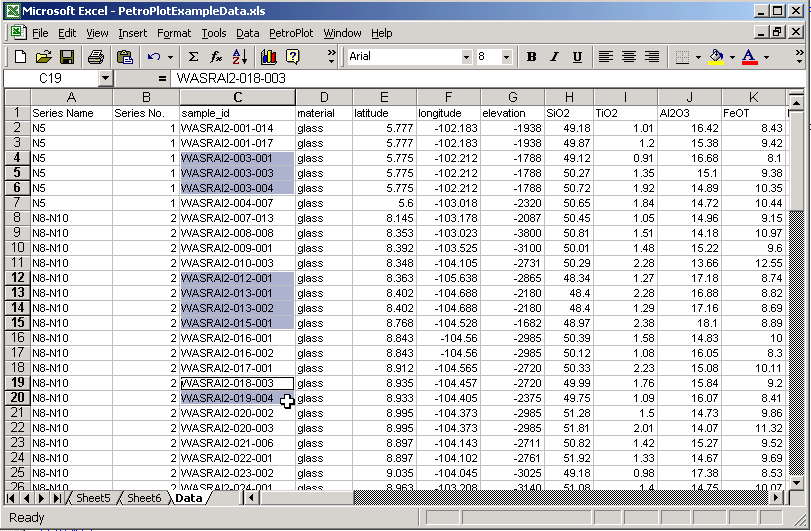Undo the last action
811x531 pixels.
pos(154,57)
